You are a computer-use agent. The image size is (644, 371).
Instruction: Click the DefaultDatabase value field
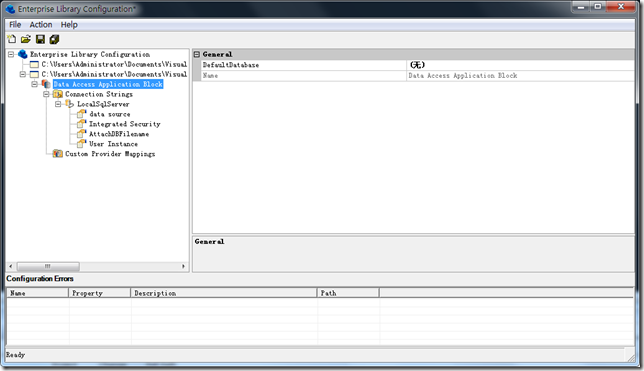[x=520, y=65]
